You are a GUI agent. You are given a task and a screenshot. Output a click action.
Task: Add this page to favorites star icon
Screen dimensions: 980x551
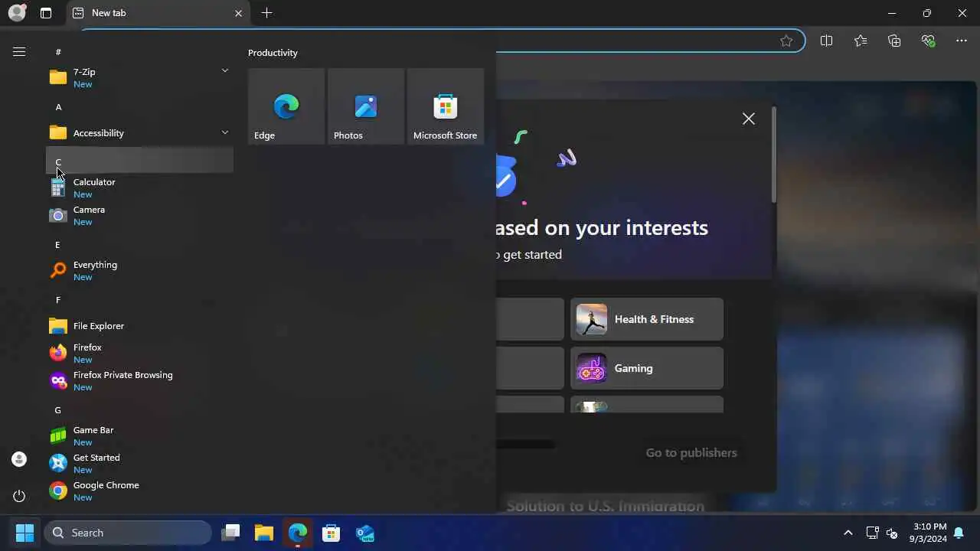786,41
